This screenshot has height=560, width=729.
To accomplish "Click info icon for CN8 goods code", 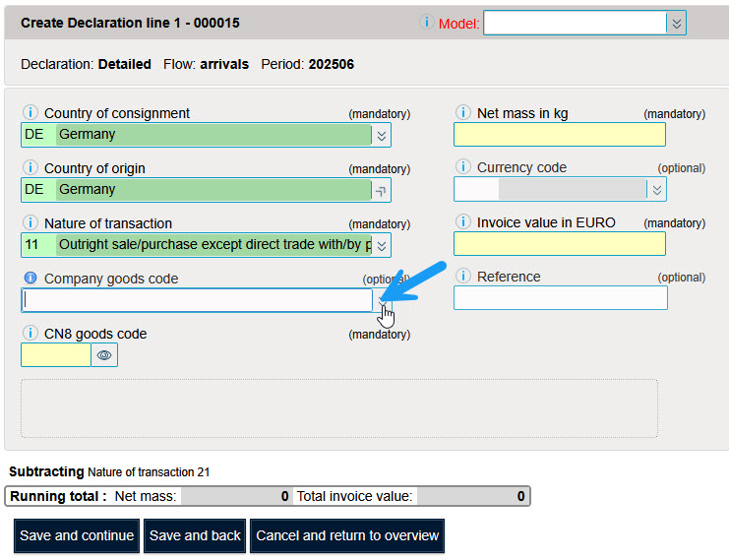I will (x=30, y=334).
